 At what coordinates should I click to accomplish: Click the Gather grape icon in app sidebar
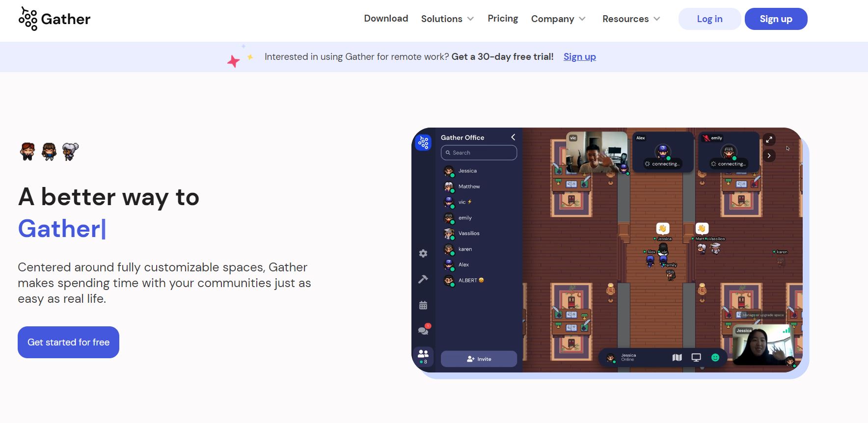[x=423, y=142]
